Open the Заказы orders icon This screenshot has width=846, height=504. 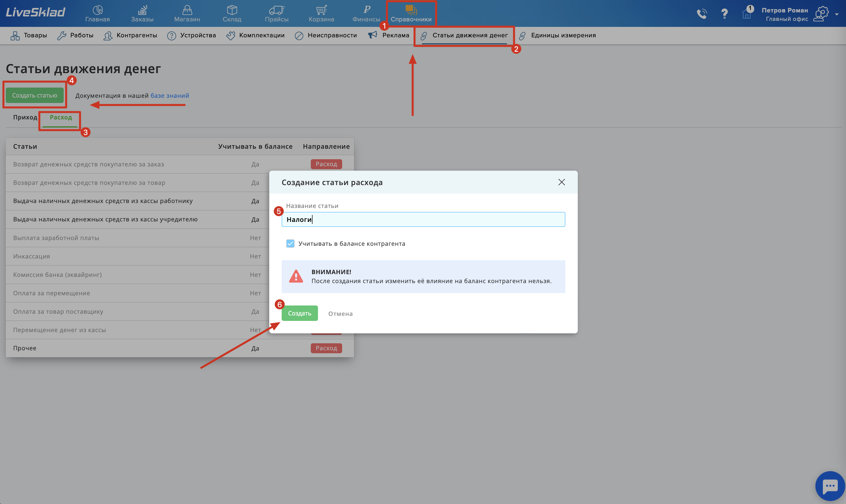pyautogui.click(x=142, y=10)
